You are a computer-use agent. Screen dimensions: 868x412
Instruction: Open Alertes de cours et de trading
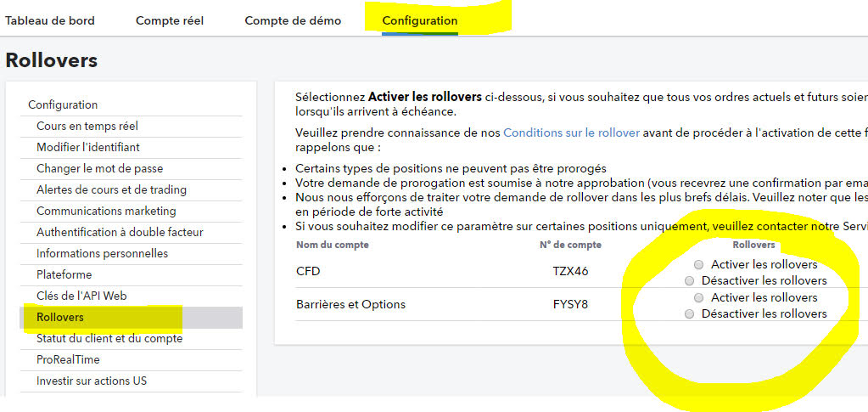111,189
